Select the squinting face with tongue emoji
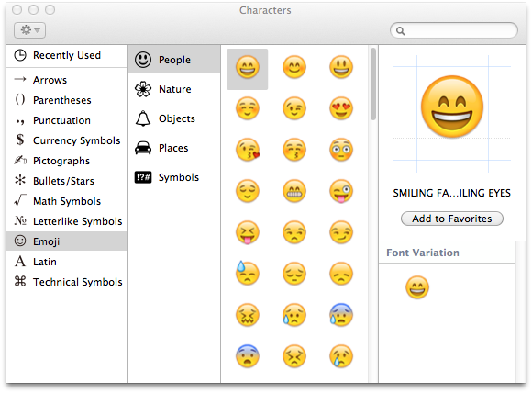 [x=248, y=232]
